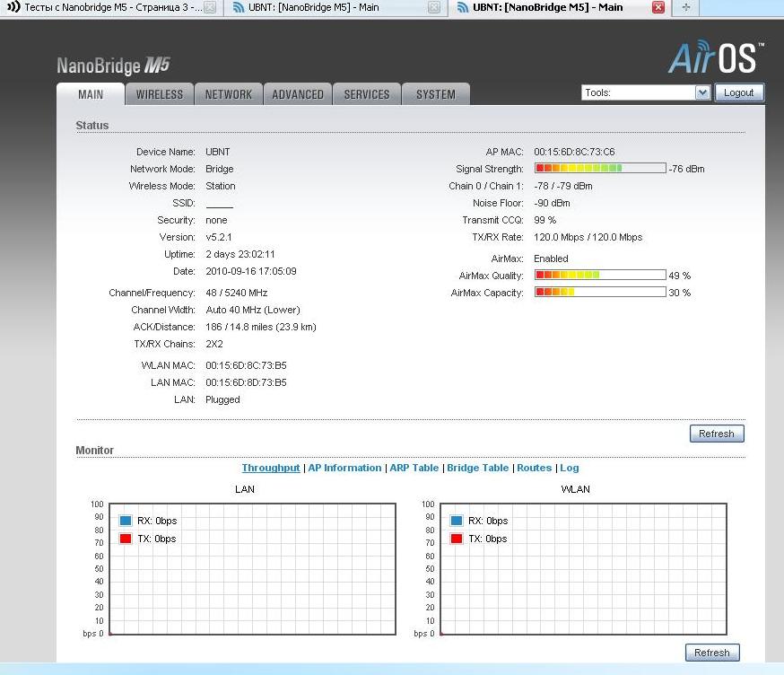The height and width of the screenshot is (675, 784).
Task: Click the TX/RX Chains value 2X2
Action: pyautogui.click(x=214, y=343)
